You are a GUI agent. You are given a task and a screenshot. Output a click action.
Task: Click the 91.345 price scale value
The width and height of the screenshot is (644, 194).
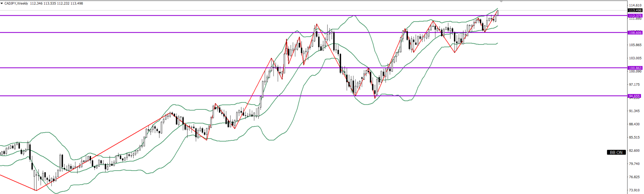[x=635, y=111]
